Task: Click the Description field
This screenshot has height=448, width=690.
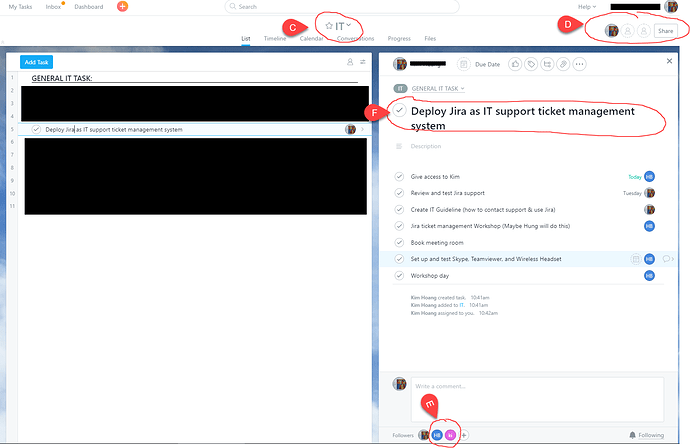Action: pos(426,146)
